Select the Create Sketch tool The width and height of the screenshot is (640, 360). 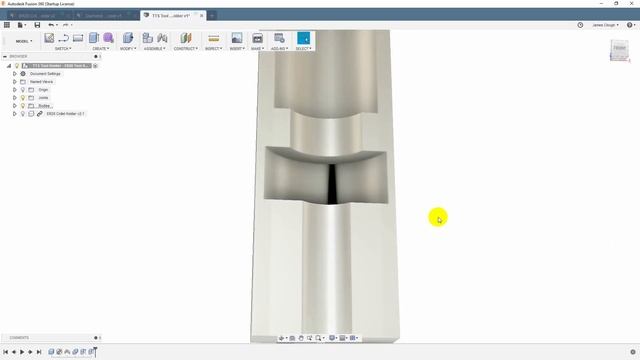coord(49,38)
